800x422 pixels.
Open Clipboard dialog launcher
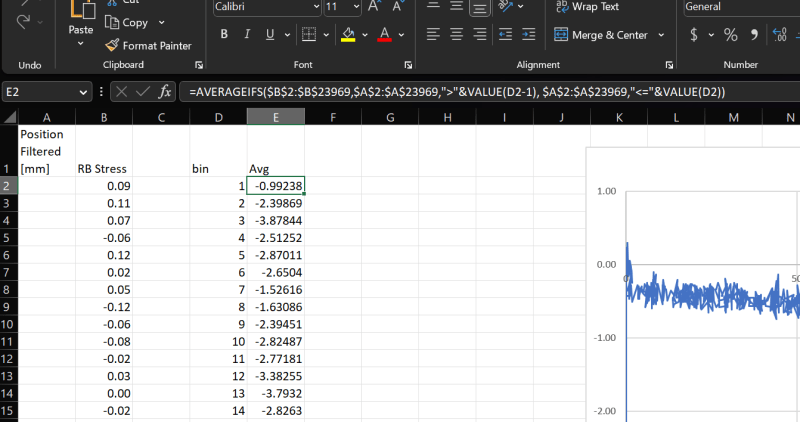199,65
